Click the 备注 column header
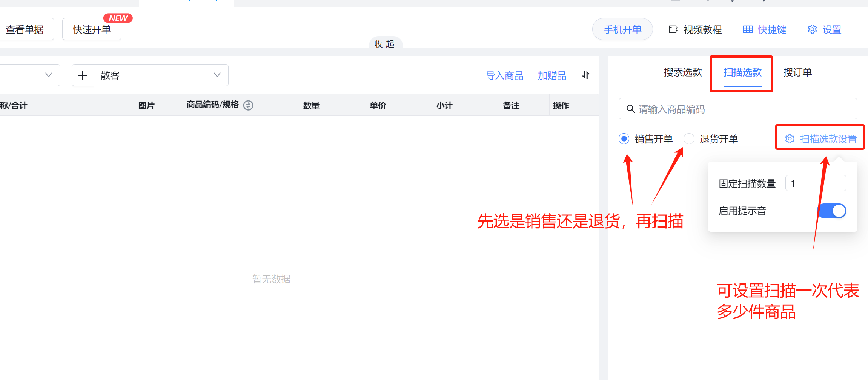Screen dimensions: 868x380 [x=524, y=106]
